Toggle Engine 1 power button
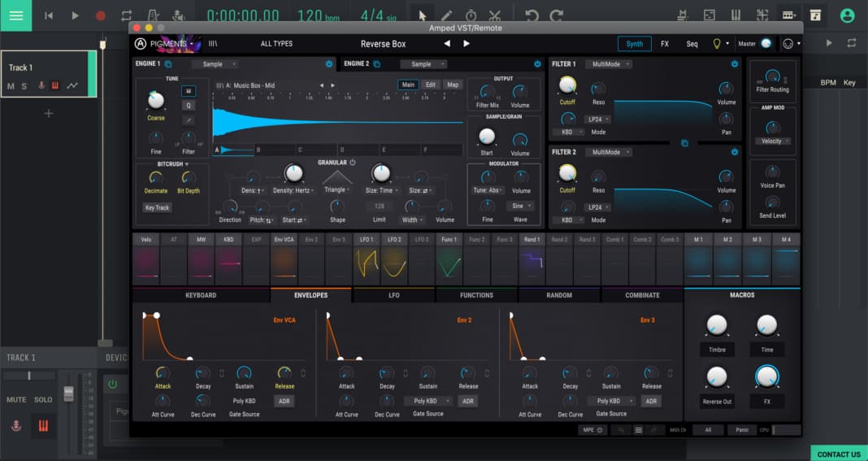868x461 pixels. [329, 64]
